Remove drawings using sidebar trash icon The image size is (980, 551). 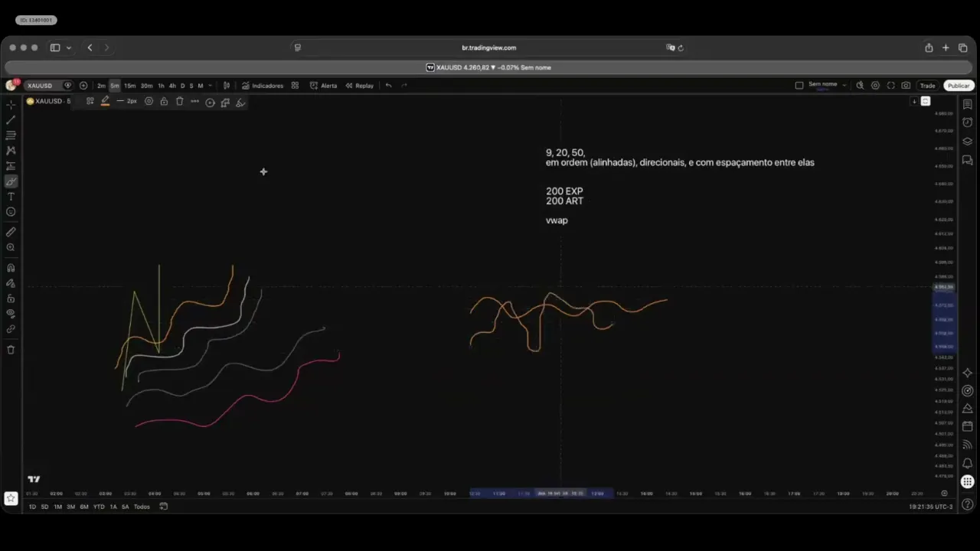click(x=11, y=350)
